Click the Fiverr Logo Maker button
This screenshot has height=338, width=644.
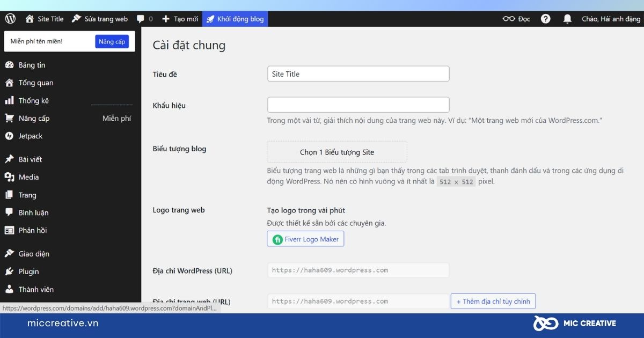305,239
